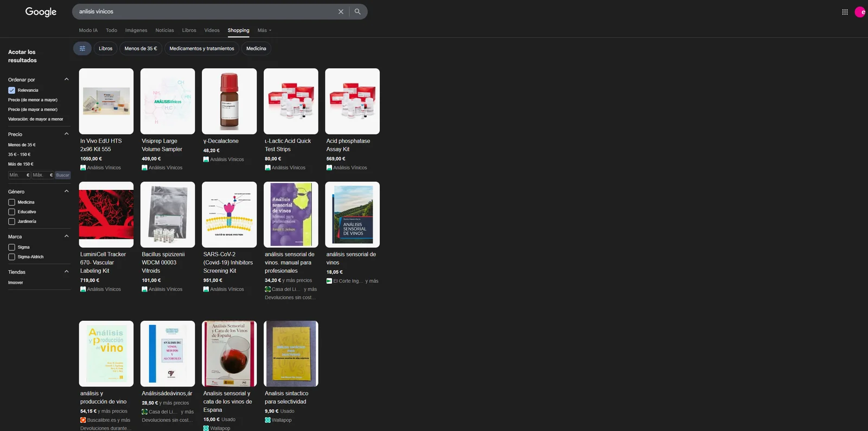This screenshot has width=868, height=431.
Task: Open the SARS-CoV-2 Inhibitors Screening Kit image
Action: pos(229,214)
